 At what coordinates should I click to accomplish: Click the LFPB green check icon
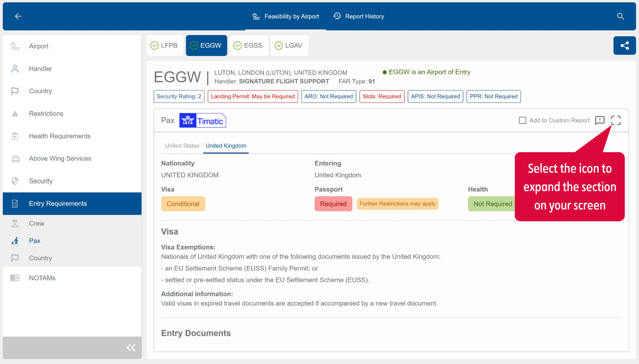[x=154, y=45]
